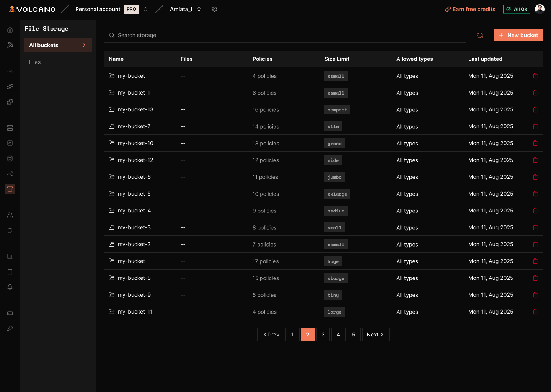Click the Prev pagination button

coord(271,335)
